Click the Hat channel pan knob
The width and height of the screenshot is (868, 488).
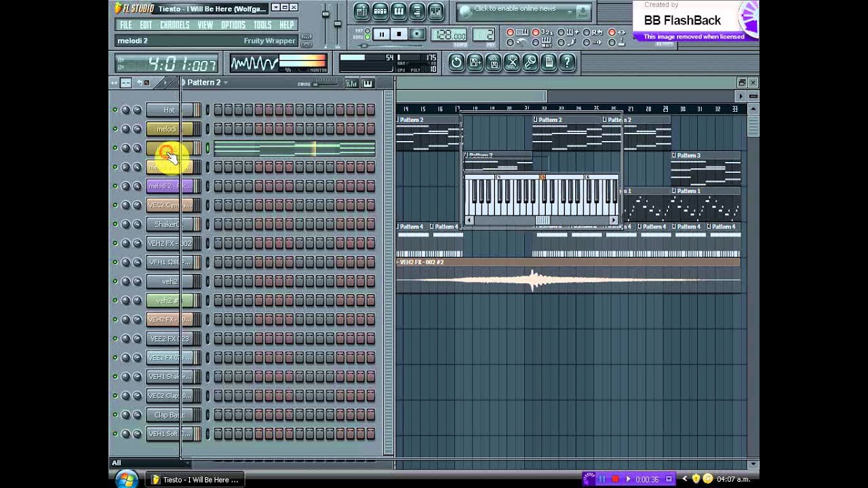[x=125, y=110]
